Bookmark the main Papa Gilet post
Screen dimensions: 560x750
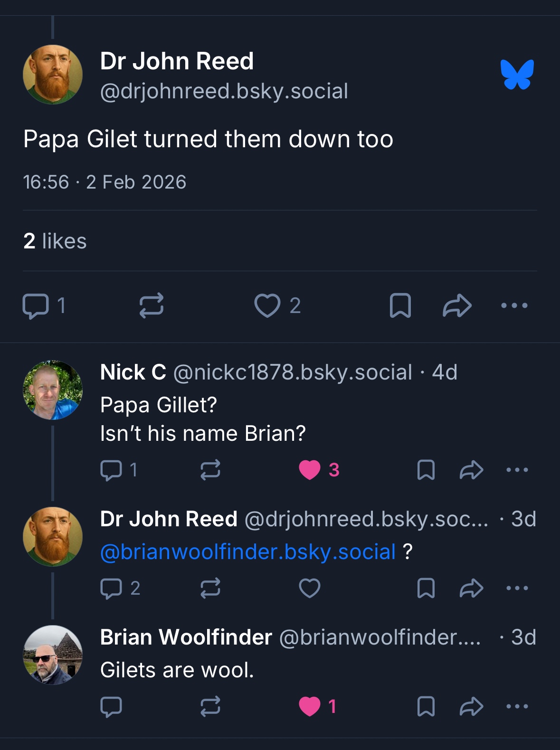click(400, 305)
